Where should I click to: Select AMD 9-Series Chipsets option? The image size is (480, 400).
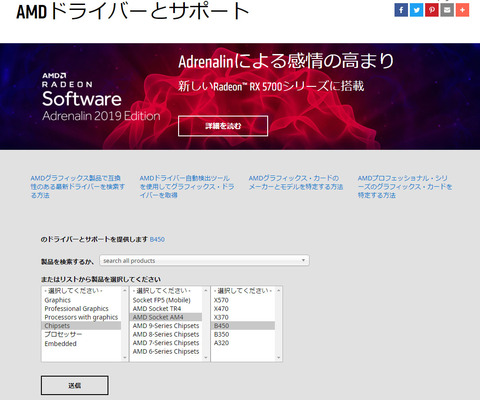click(166, 326)
